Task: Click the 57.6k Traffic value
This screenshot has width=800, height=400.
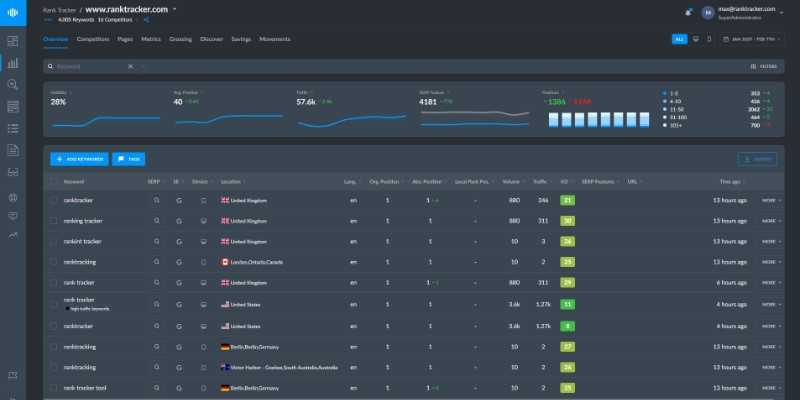Action: [306, 102]
